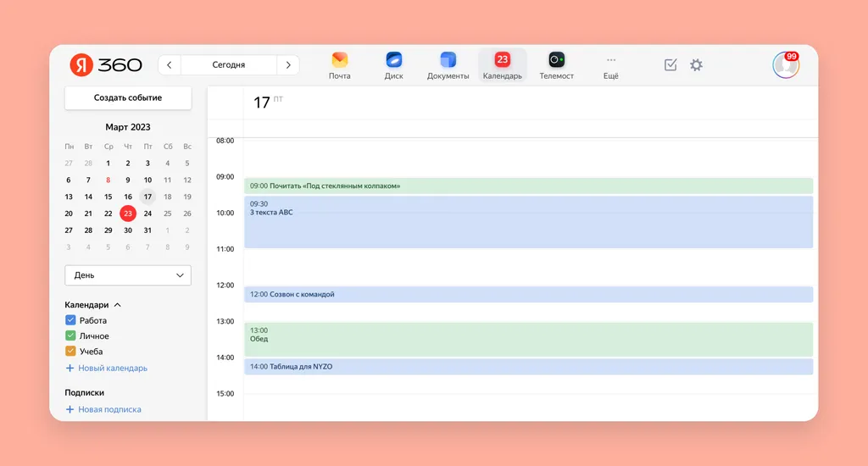Image resolution: width=868 pixels, height=466 pixels.
Task: Open the 12:00 Созвон с командой event
Action: (529, 295)
